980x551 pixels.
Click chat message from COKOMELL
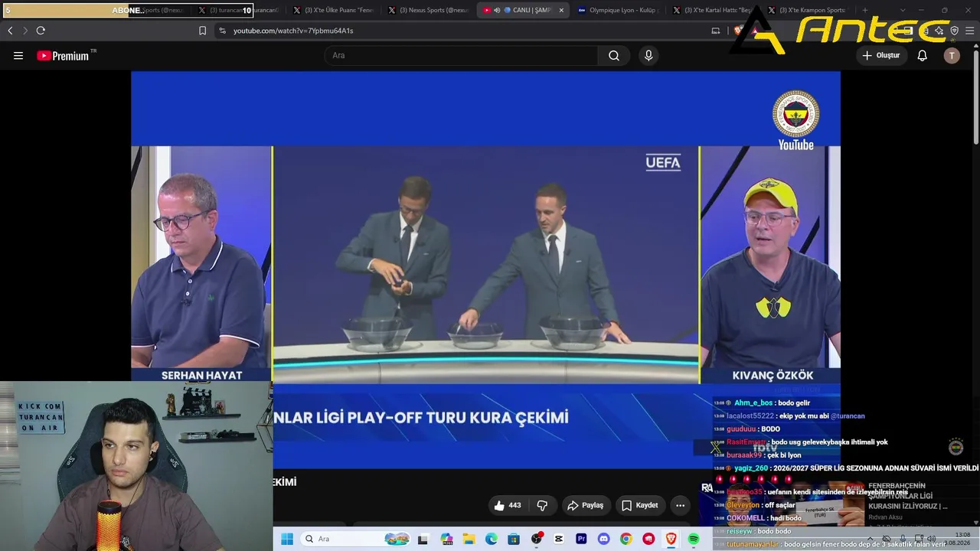(x=758, y=518)
